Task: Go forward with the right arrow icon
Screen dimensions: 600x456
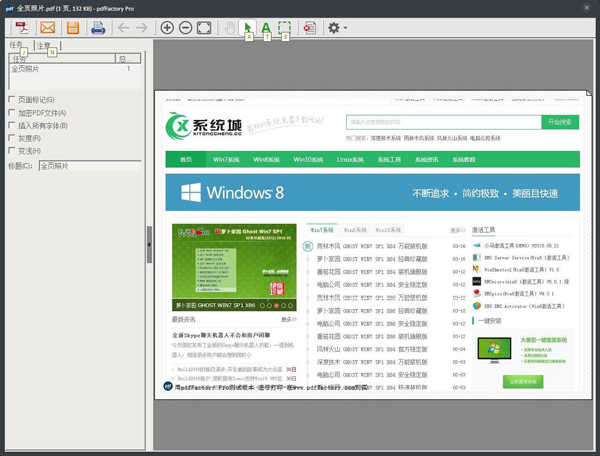Action: [142, 28]
